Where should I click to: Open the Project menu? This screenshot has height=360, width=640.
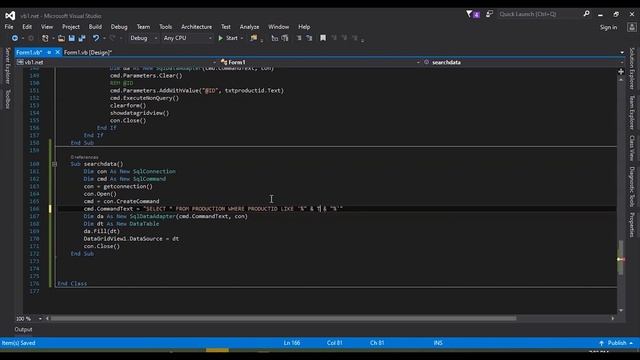point(71,27)
